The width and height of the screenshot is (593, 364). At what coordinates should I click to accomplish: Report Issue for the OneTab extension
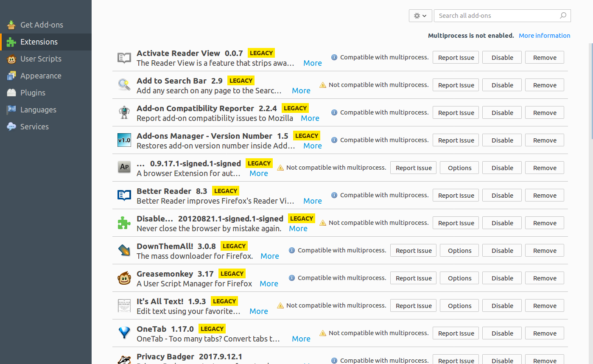[x=456, y=333]
